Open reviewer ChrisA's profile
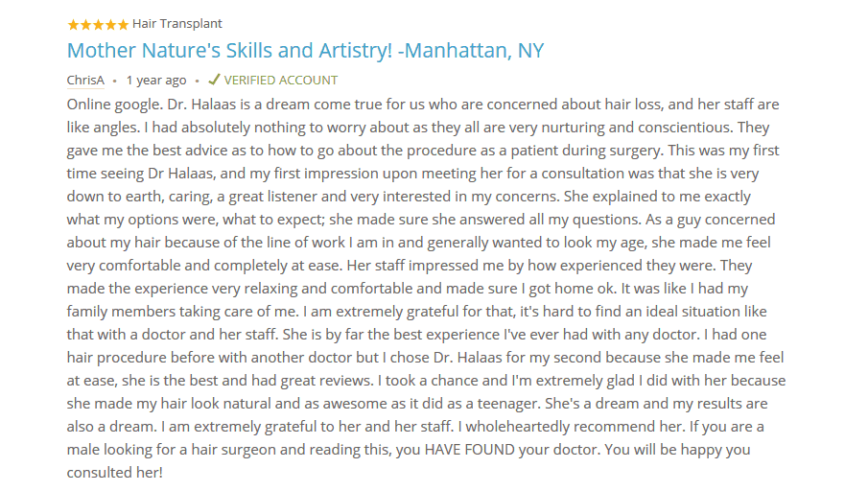The width and height of the screenshot is (868, 491). click(85, 81)
